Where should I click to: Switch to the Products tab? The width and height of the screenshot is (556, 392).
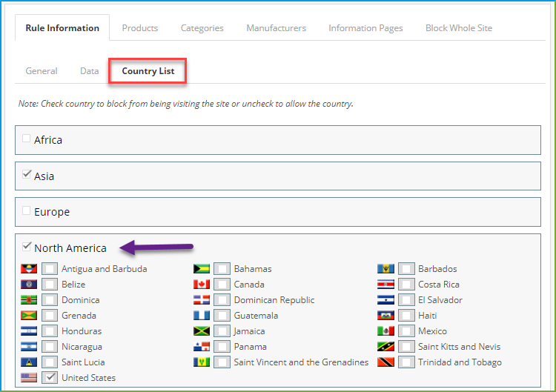(x=140, y=28)
